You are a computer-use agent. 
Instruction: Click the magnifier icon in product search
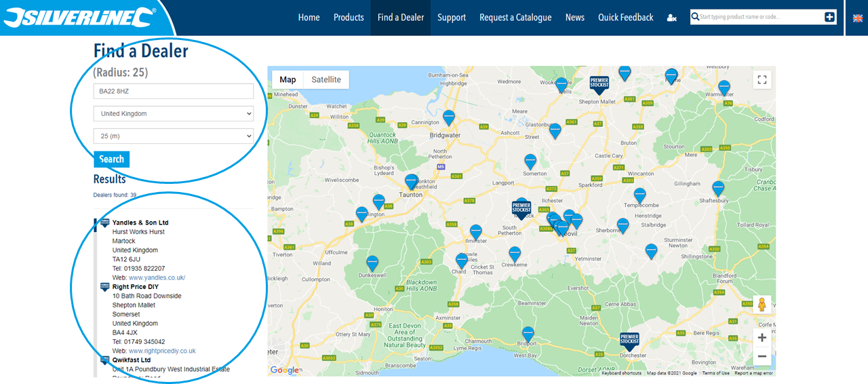click(x=695, y=17)
